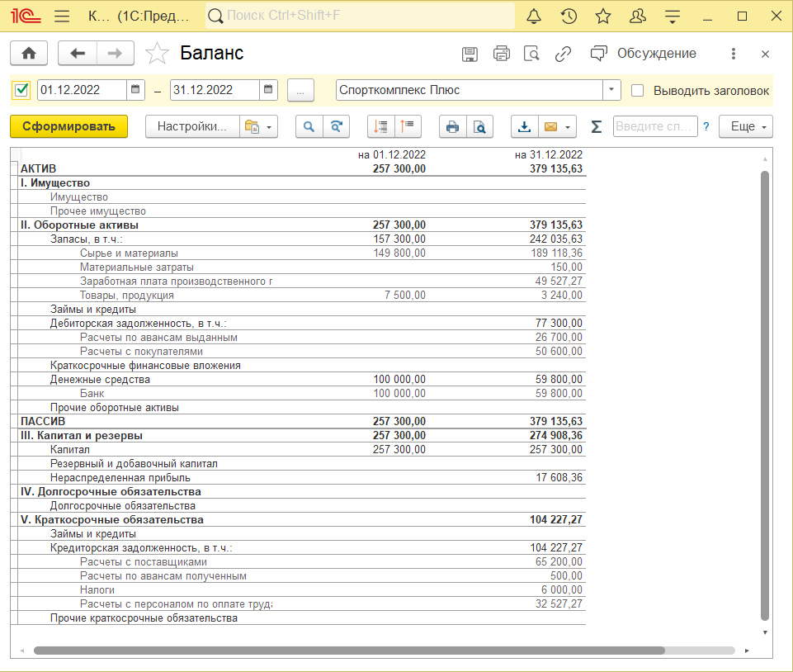Select the ПАССИВ row label
This screenshot has width=793, height=672.
click(43, 422)
